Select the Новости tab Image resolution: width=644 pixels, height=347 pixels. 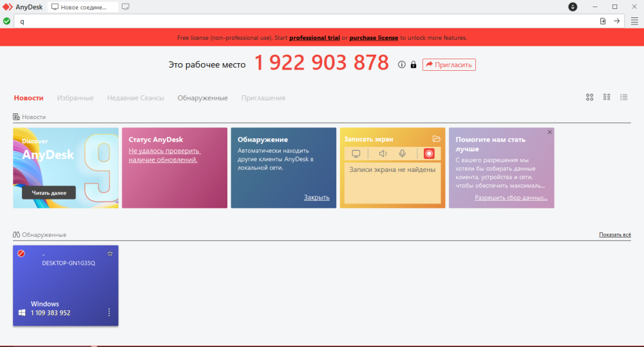[29, 98]
